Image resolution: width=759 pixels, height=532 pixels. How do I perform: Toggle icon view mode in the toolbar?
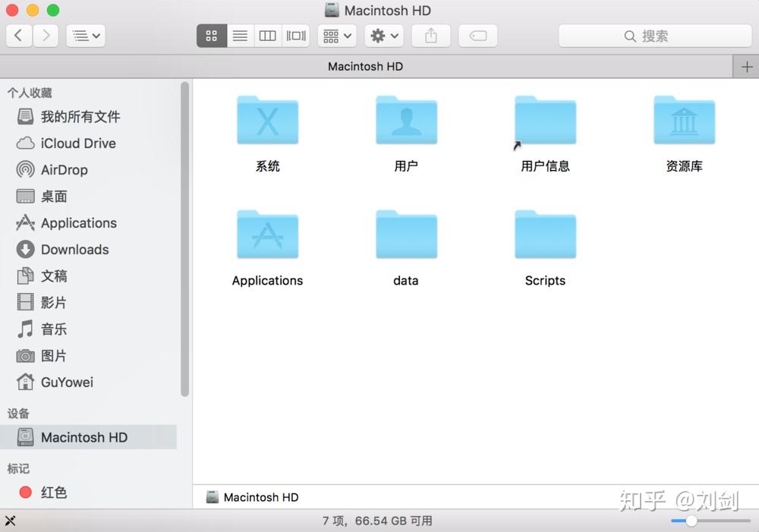(211, 35)
